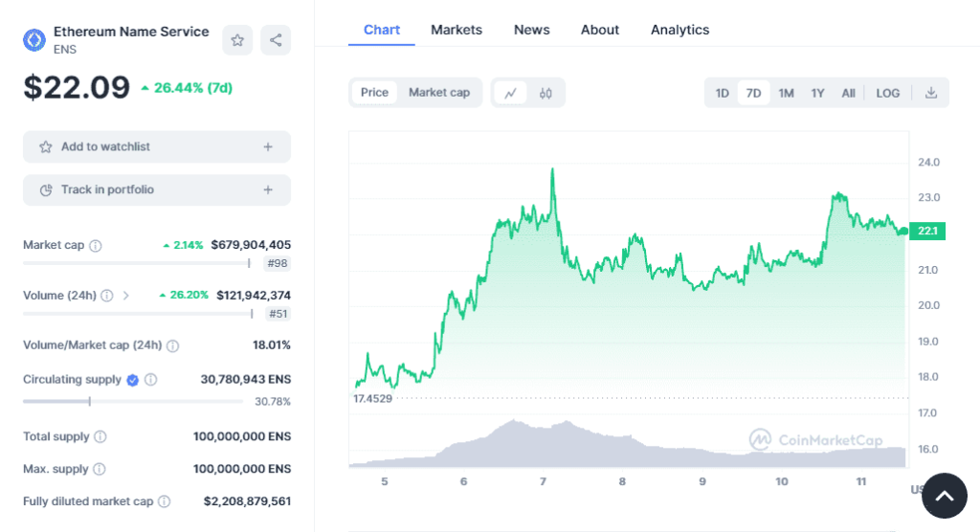Select the All time range
This screenshot has height=532, width=980.
(x=848, y=93)
